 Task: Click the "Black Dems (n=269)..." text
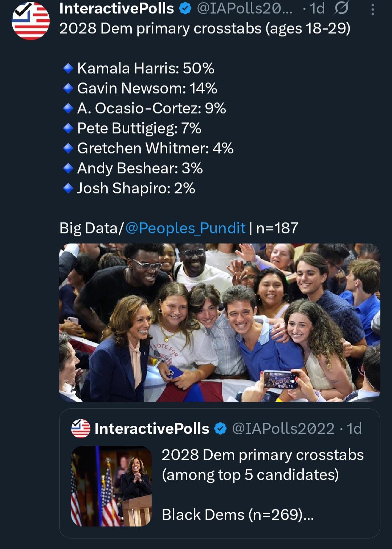pyautogui.click(x=238, y=515)
